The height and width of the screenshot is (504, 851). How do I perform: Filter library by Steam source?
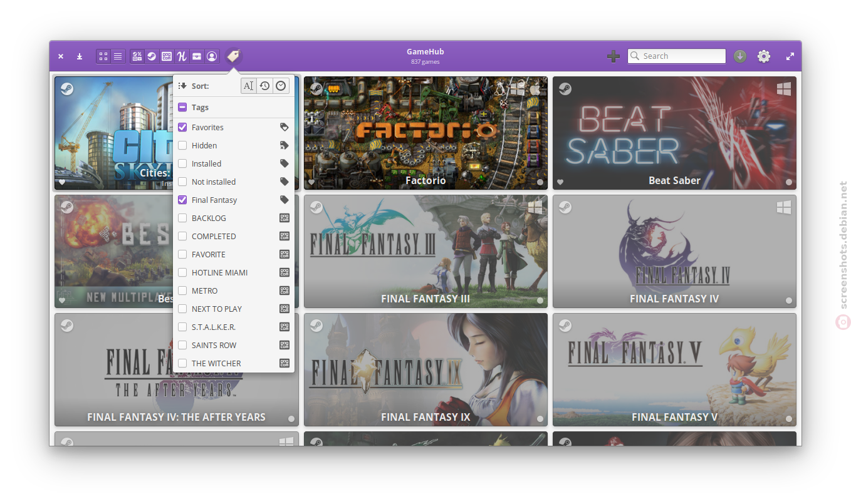(152, 56)
